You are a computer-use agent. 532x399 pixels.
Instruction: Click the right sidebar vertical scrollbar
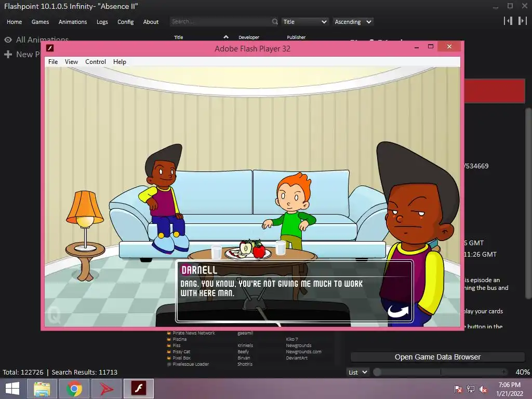(528, 204)
